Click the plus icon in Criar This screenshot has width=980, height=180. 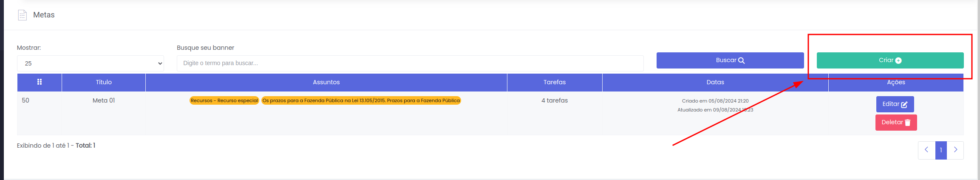[x=898, y=60]
